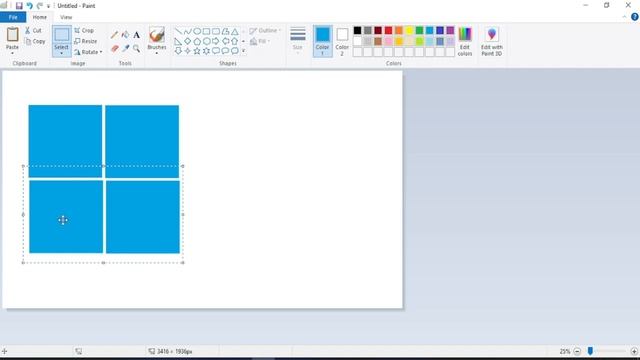
Task: Select the Color picker eyedropper tool
Action: pyautogui.click(x=125, y=49)
